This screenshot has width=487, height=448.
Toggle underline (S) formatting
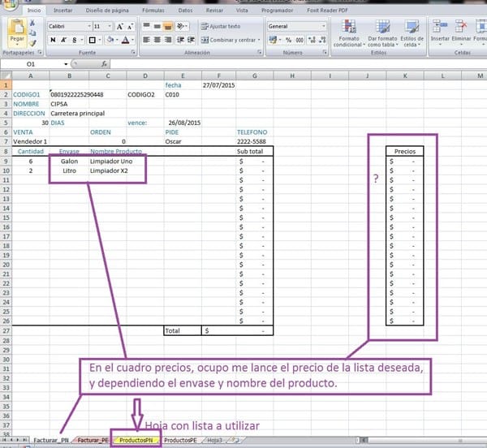pos(74,40)
